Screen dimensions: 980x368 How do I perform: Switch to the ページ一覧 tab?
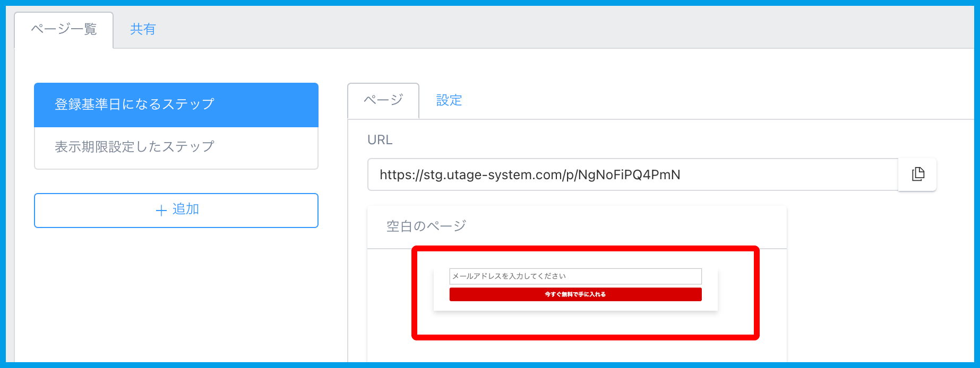[x=64, y=29]
